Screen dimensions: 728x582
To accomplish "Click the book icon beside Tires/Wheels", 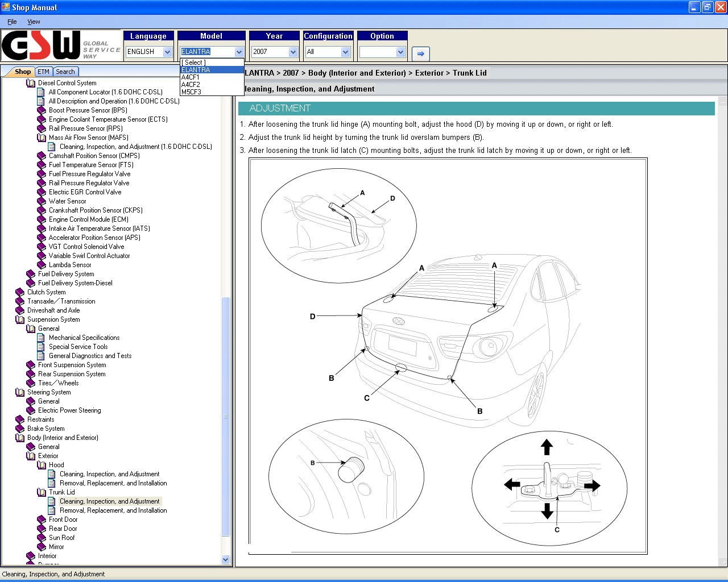I will (x=31, y=383).
